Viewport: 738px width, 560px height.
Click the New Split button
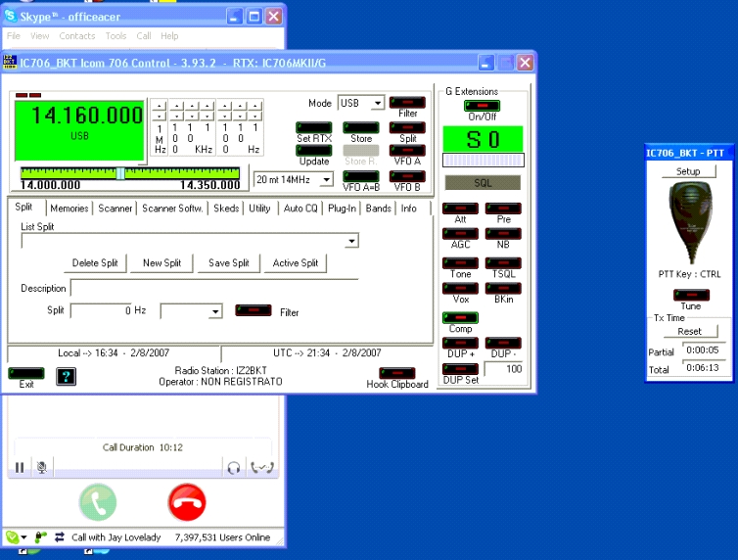(x=161, y=263)
